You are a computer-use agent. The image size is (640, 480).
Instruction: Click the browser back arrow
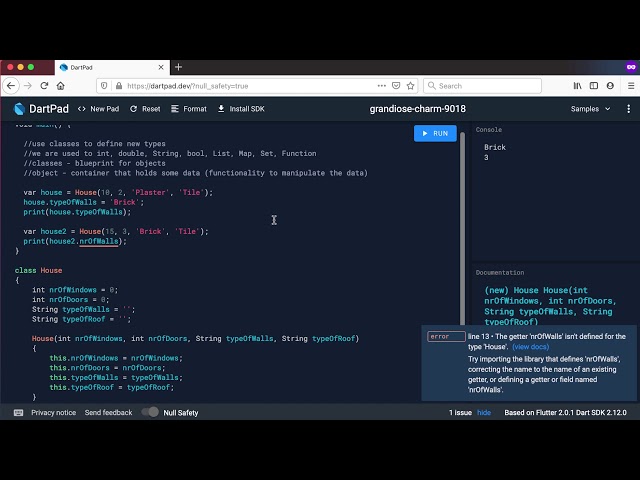tap(11, 86)
